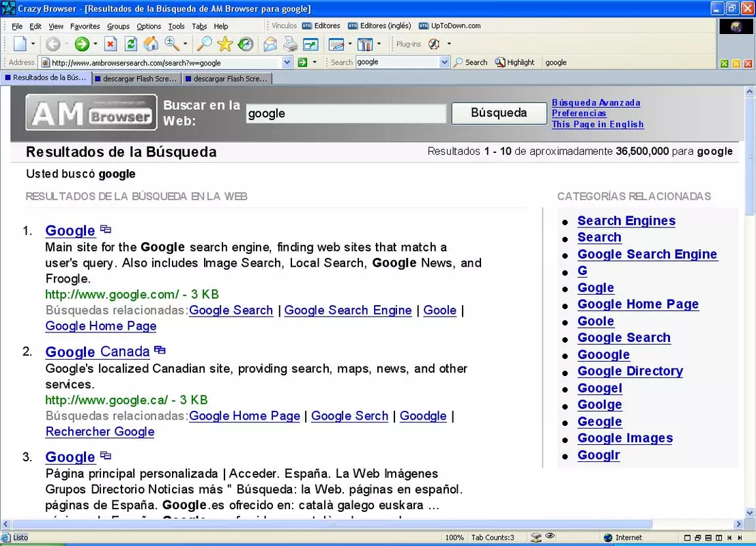Screen dimensions: 756x546
Task: Print the page with the printer icon
Action: (x=290, y=44)
